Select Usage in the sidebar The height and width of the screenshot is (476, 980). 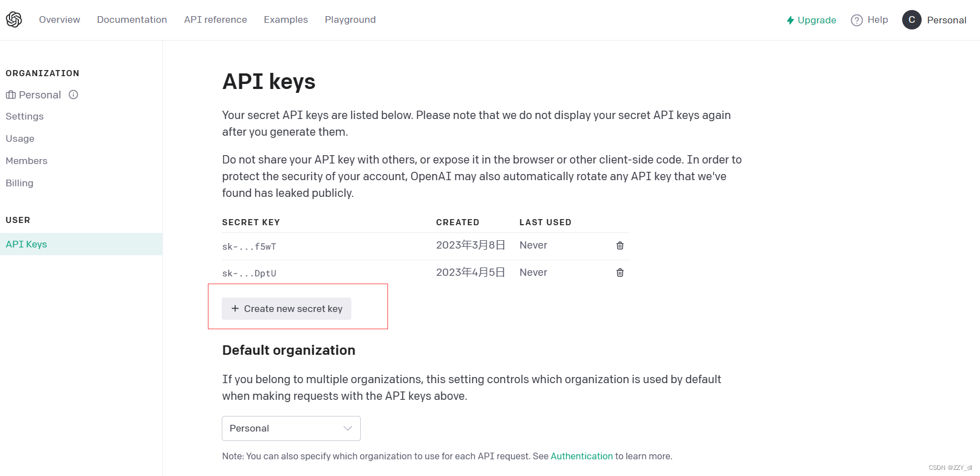coord(20,138)
